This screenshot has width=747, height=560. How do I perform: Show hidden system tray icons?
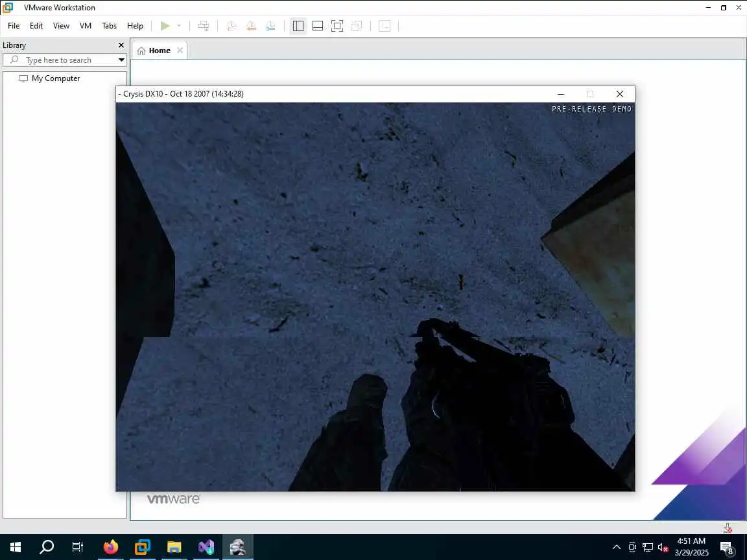pos(617,547)
